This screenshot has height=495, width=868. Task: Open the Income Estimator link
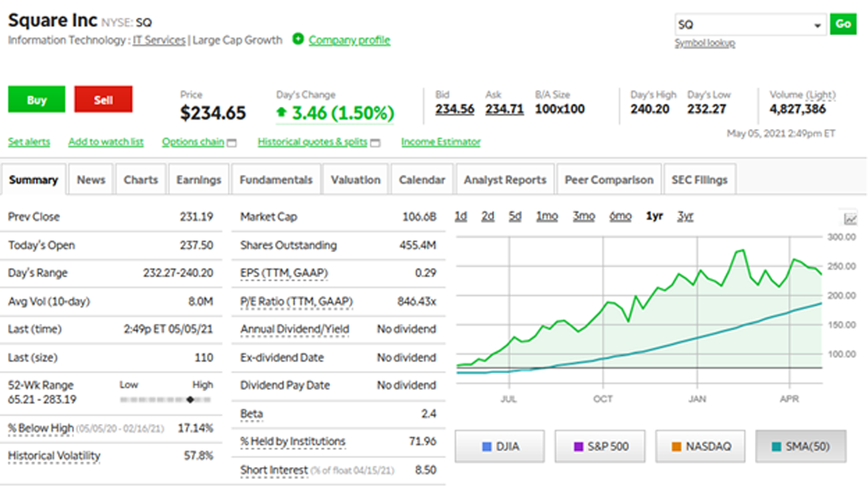(x=440, y=142)
